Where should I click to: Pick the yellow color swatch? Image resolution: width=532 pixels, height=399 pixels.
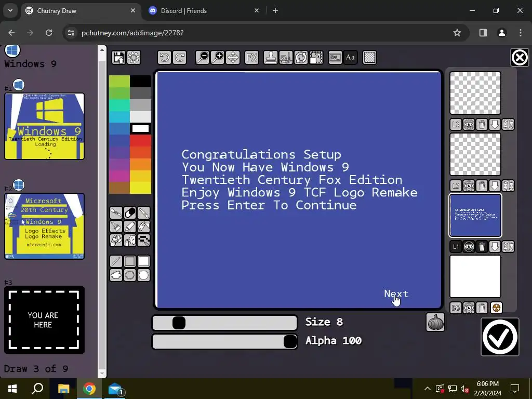[x=140, y=188]
